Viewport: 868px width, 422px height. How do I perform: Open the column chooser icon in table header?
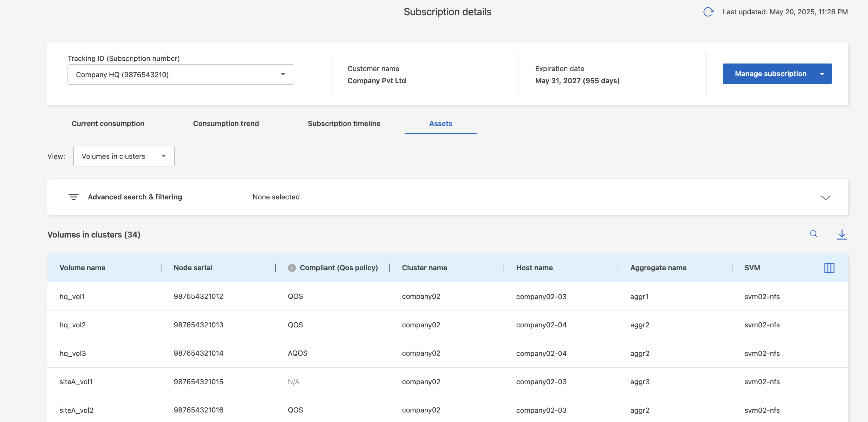pos(829,268)
